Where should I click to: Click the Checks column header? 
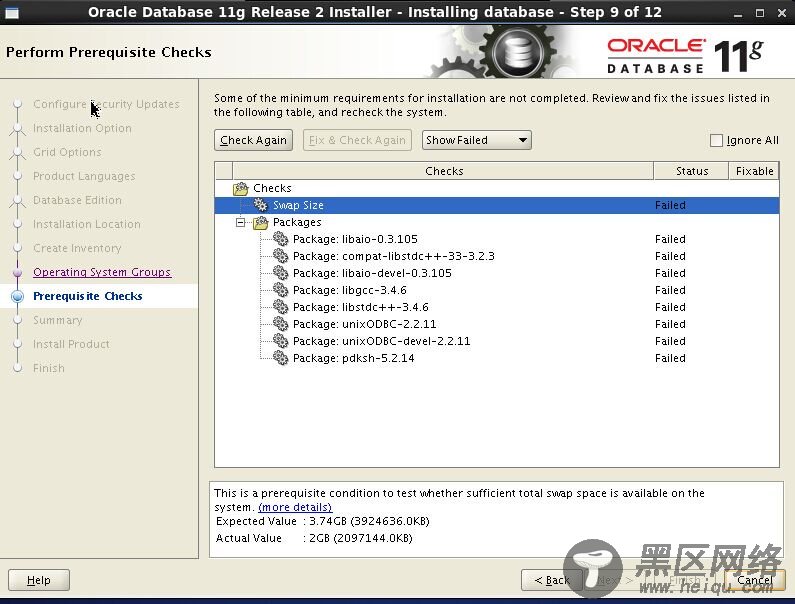[x=444, y=171]
